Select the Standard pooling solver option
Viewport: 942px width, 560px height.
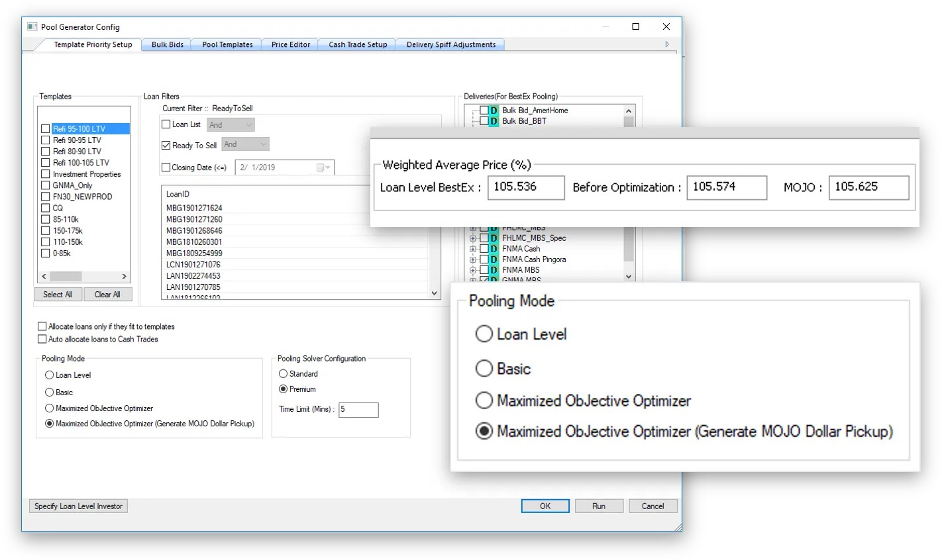(284, 374)
